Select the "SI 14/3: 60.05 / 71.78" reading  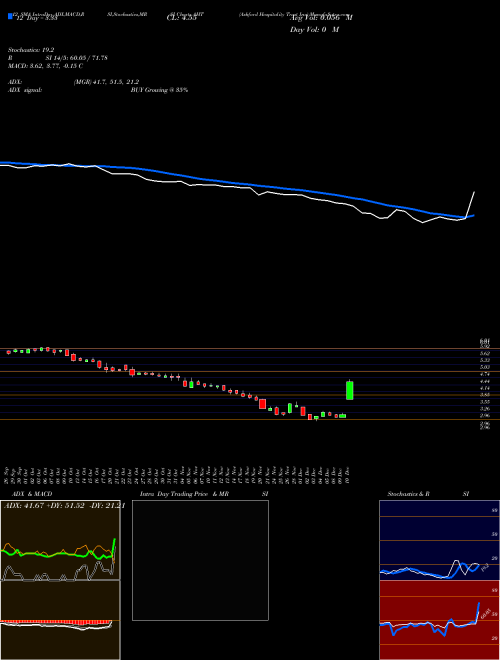[77, 58]
